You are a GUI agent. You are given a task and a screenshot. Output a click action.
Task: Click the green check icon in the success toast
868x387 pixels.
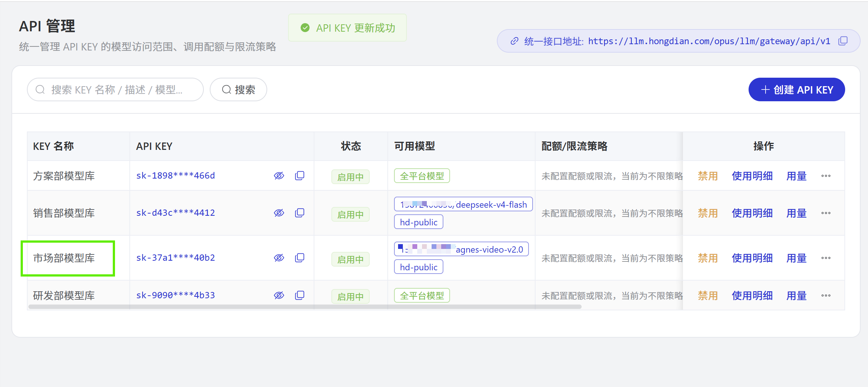click(305, 28)
